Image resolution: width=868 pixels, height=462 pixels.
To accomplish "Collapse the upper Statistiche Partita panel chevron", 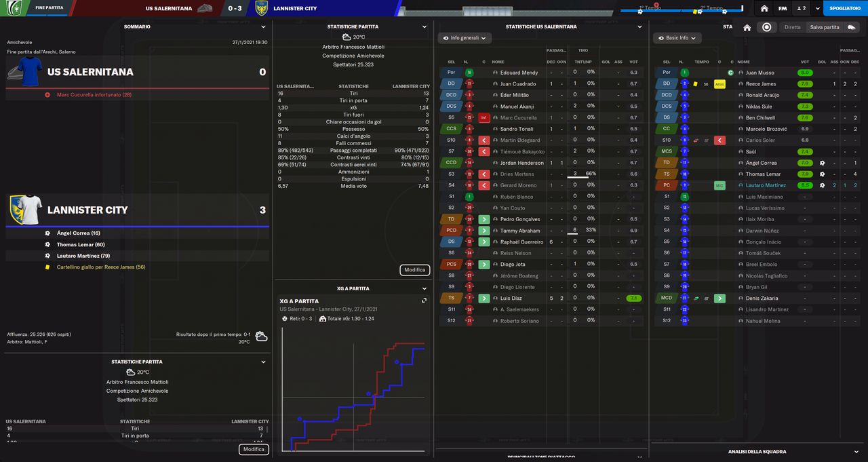I will click(x=425, y=26).
